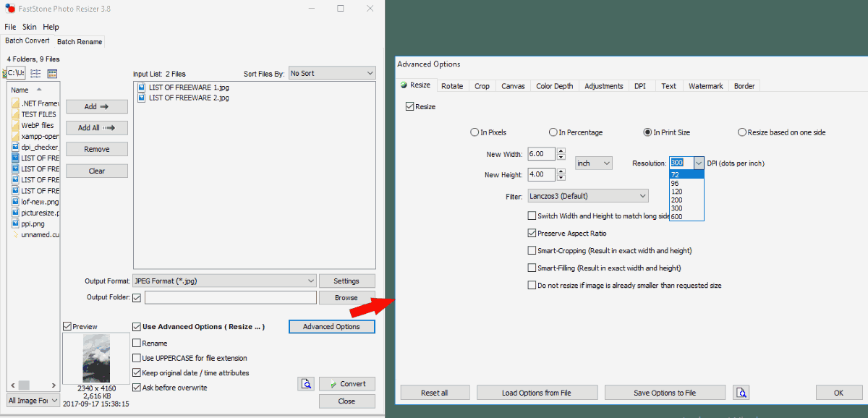868x418 pixels.
Task: Enable Do not resize if image already smaller
Action: pyautogui.click(x=532, y=286)
